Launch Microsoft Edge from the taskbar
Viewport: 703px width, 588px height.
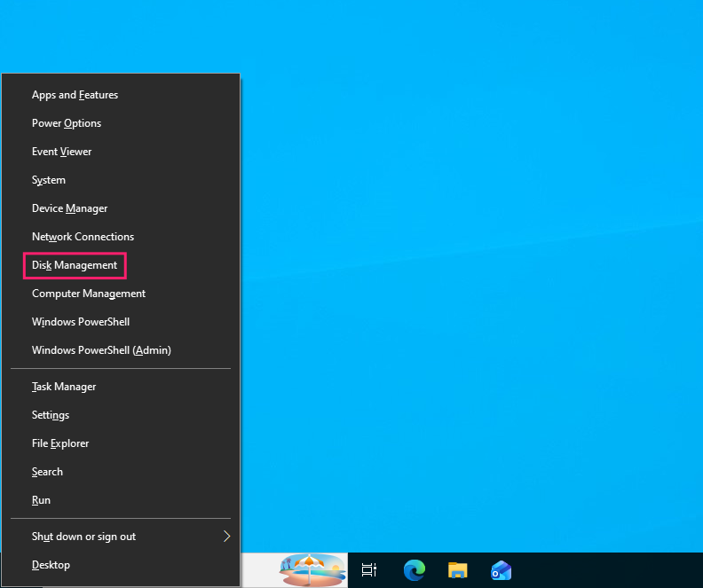click(415, 570)
